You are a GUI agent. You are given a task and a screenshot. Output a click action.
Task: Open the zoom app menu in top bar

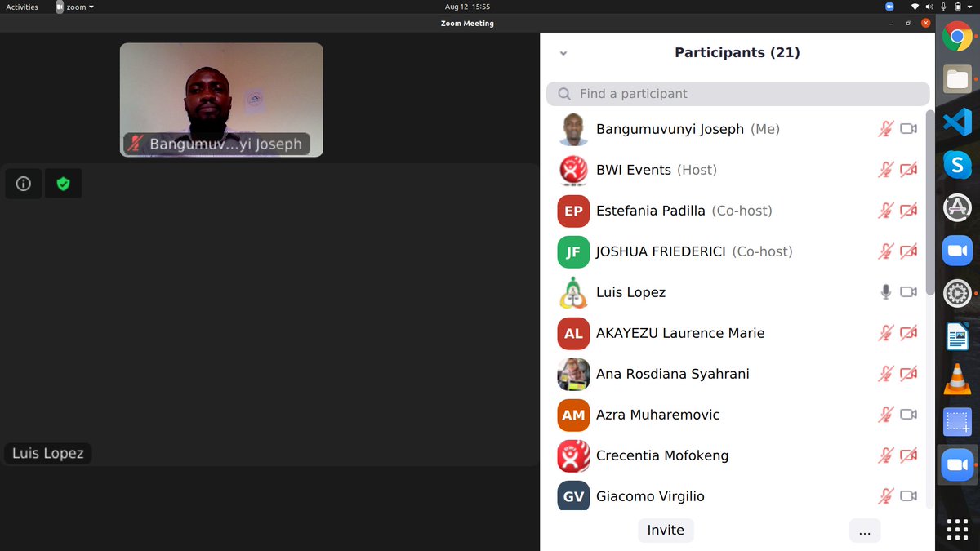click(x=74, y=7)
